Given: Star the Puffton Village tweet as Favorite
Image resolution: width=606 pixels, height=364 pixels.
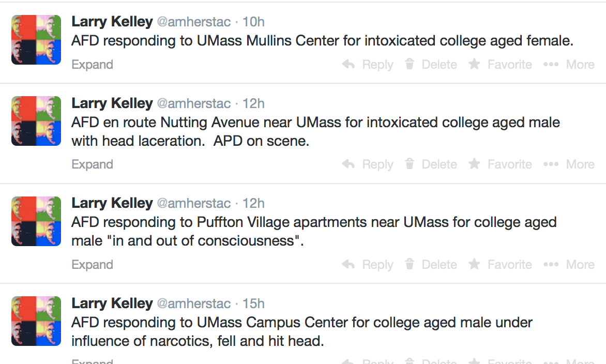Looking at the screenshot, I should coord(474,265).
